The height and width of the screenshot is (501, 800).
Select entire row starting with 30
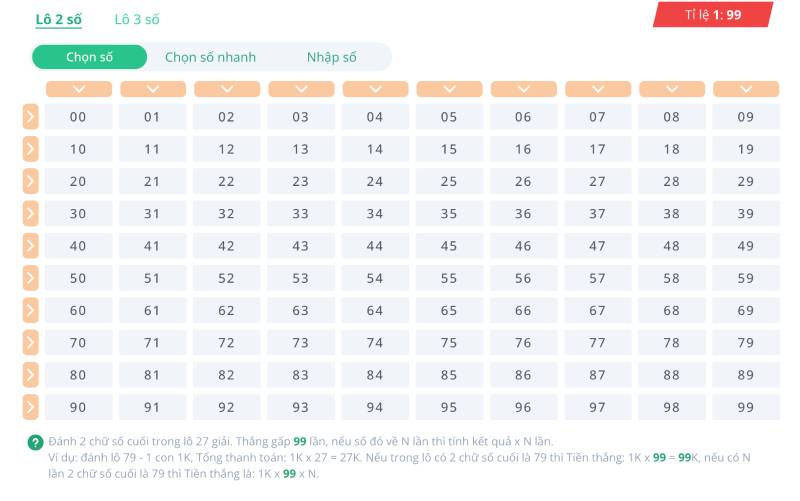click(30, 213)
